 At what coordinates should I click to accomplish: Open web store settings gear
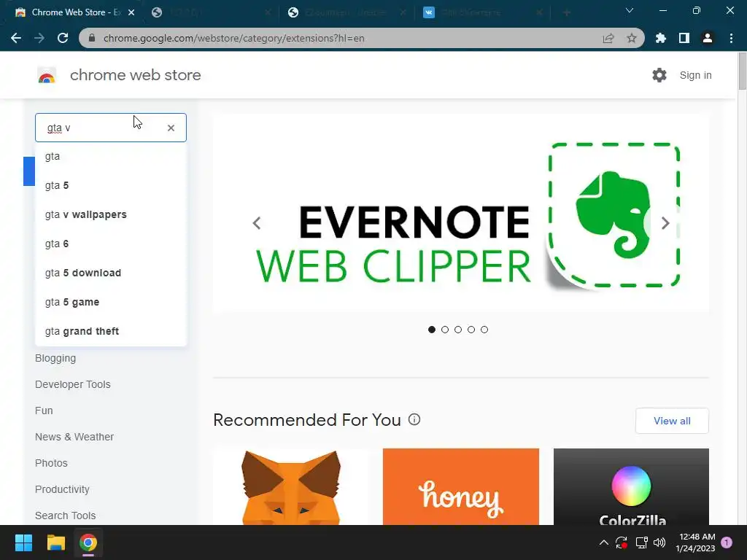(x=659, y=75)
